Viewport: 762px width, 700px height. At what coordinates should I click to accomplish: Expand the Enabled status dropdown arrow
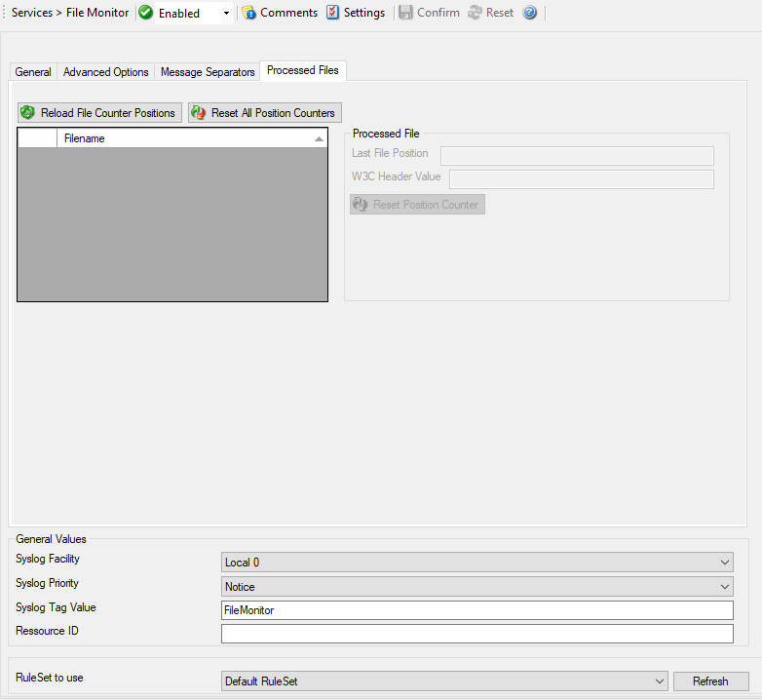pos(226,14)
